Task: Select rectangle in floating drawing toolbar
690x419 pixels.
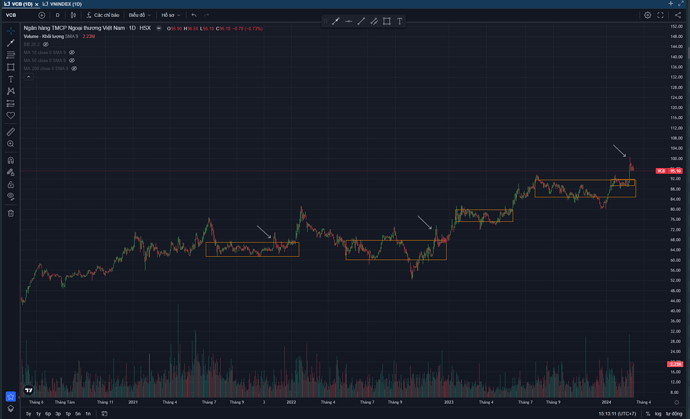Action: tap(386, 21)
